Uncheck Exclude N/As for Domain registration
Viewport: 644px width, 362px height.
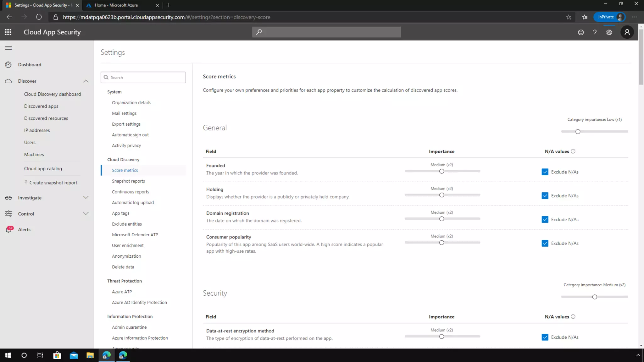545,220
